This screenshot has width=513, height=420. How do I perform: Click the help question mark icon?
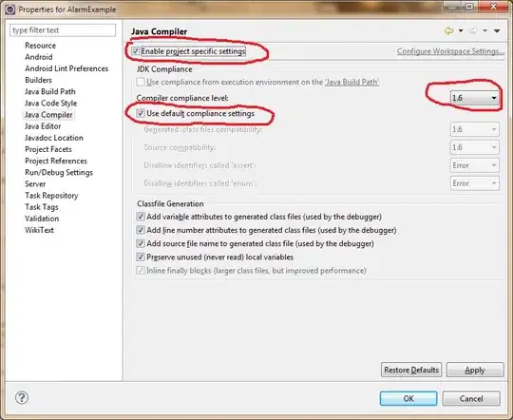point(22,398)
